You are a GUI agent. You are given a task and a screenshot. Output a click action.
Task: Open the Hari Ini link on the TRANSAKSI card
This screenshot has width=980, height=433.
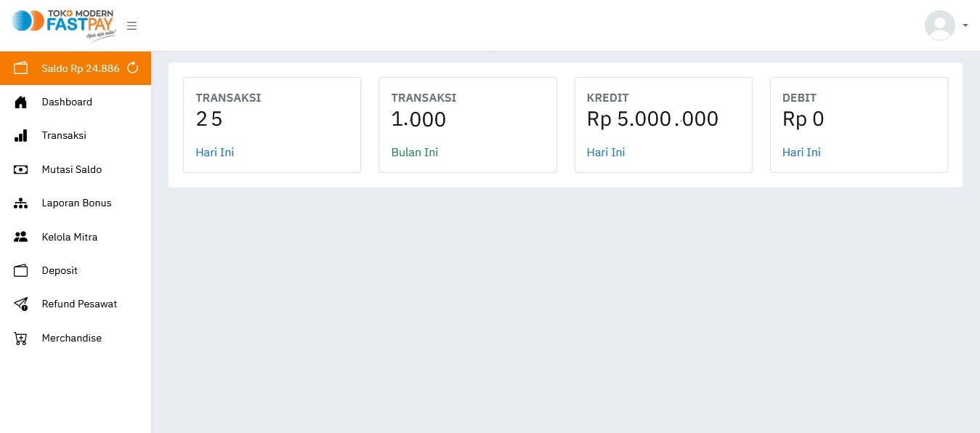coord(214,152)
